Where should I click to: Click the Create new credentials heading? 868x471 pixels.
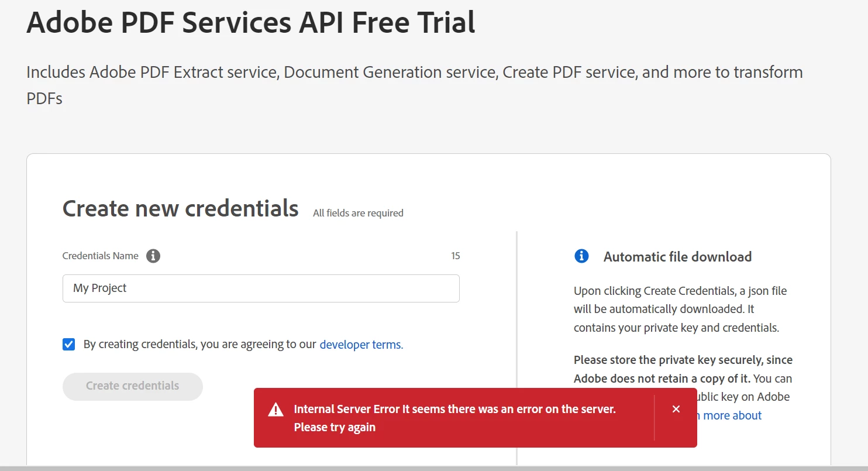click(181, 208)
